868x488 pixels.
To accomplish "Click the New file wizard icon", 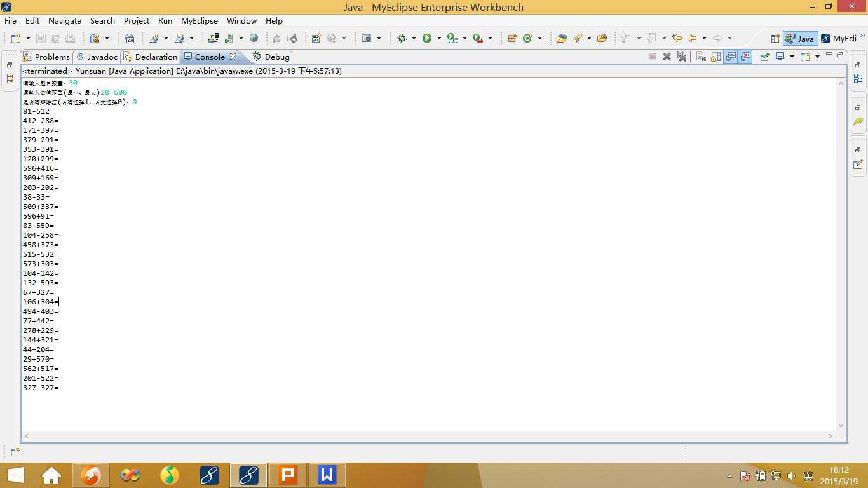I will coord(15,38).
